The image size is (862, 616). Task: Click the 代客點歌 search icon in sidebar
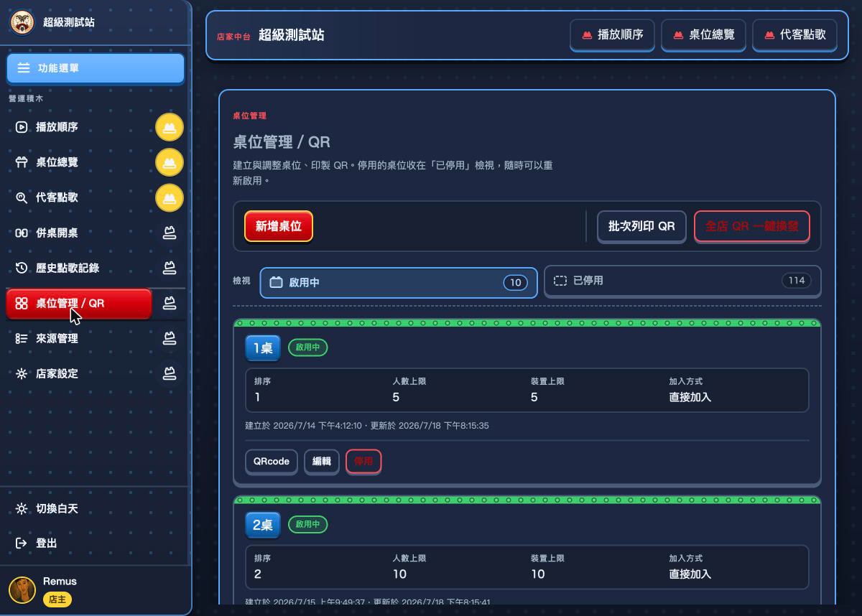point(22,197)
